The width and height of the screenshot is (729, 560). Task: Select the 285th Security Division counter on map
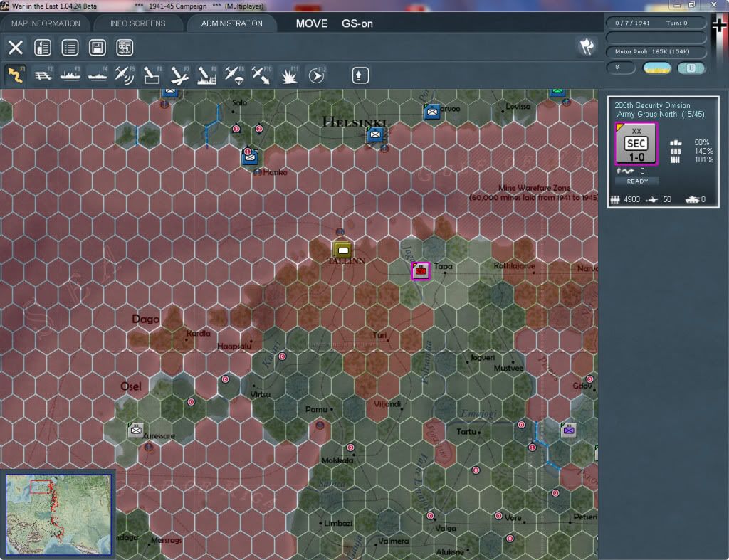(x=421, y=270)
